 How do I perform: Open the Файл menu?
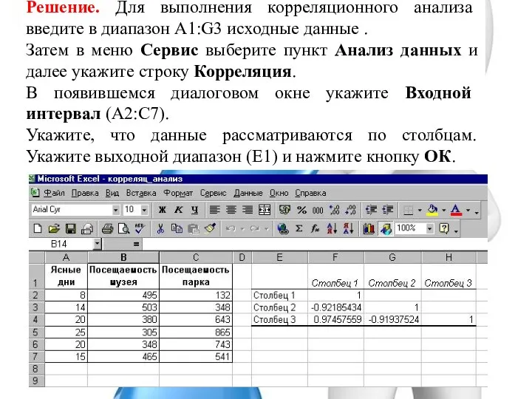[54, 193]
